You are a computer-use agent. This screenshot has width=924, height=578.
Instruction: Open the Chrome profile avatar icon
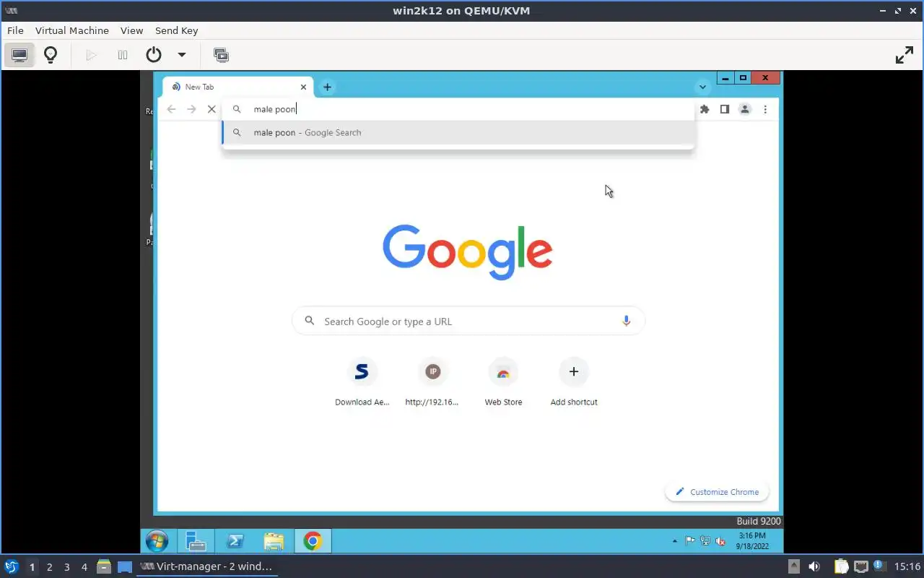click(745, 109)
